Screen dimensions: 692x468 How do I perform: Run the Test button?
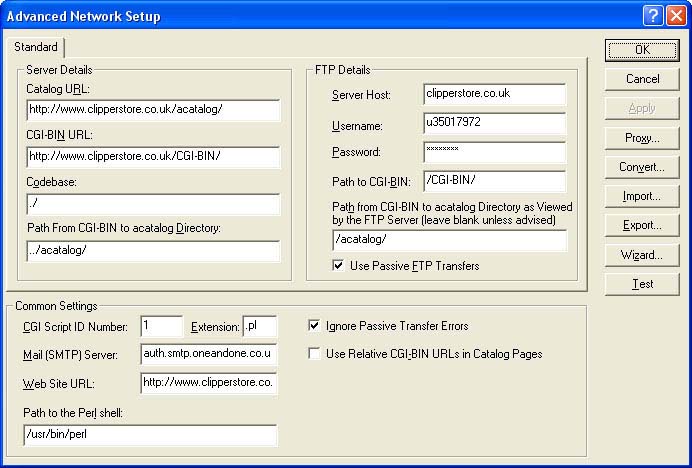(x=642, y=284)
